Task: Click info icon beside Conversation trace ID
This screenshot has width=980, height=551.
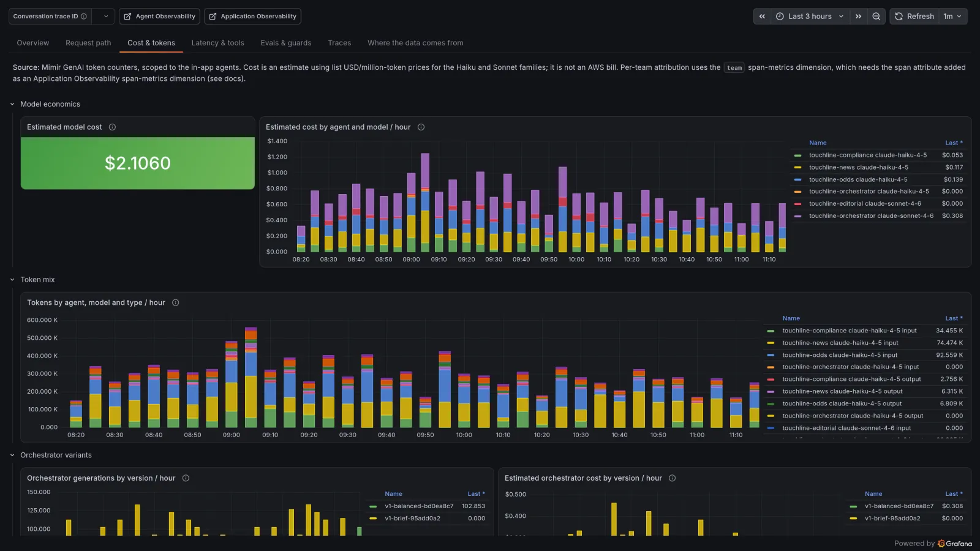Action: 84,17
